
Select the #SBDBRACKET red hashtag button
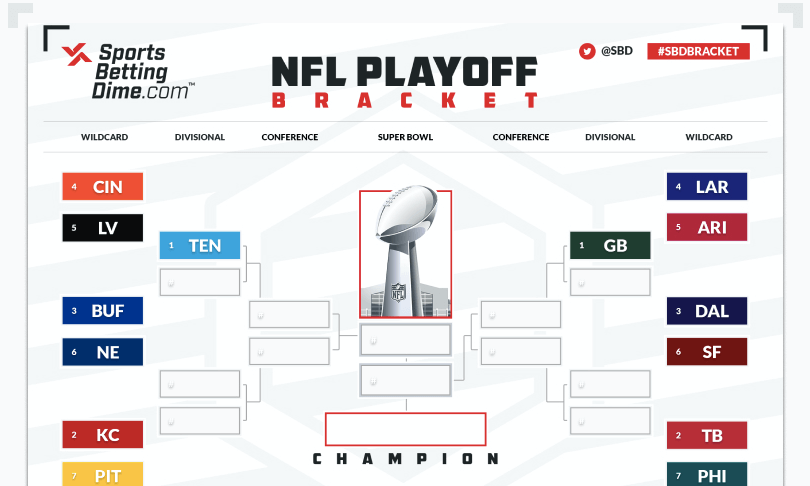698,51
